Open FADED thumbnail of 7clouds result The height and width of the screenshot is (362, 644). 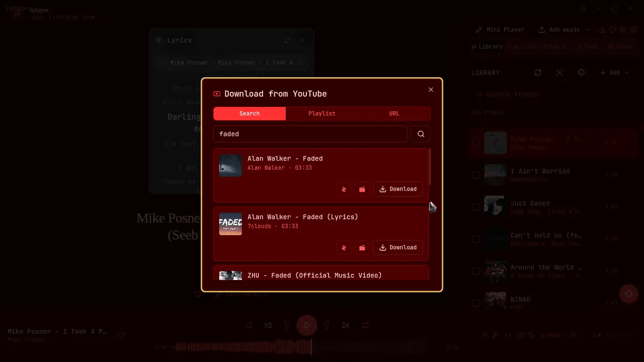pos(231,224)
